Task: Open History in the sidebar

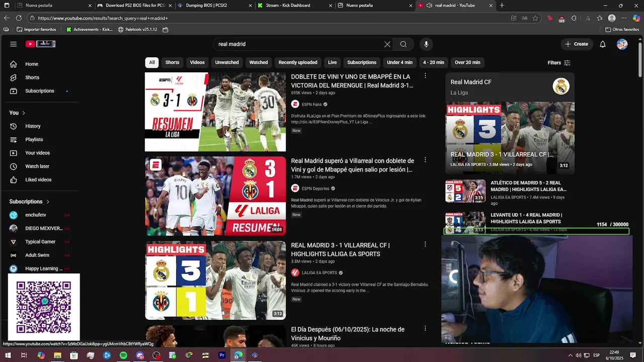Action: (x=33, y=126)
